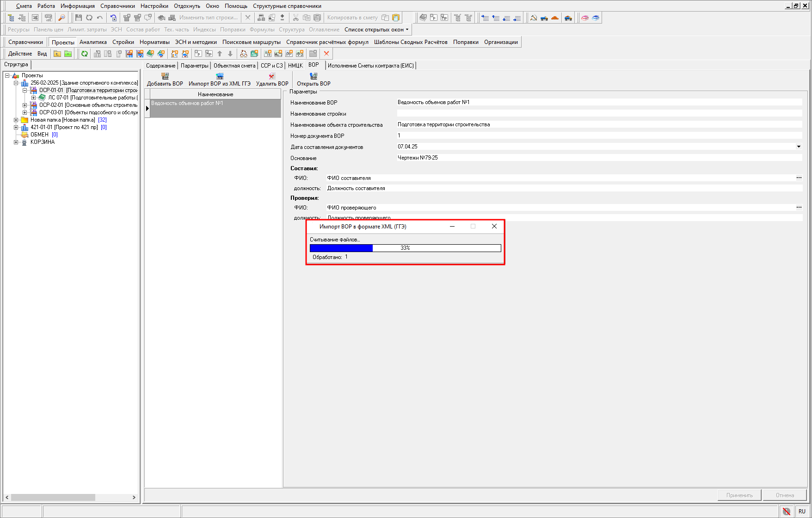
Task: Click the save diskette icon in toolbar
Action: click(78, 18)
